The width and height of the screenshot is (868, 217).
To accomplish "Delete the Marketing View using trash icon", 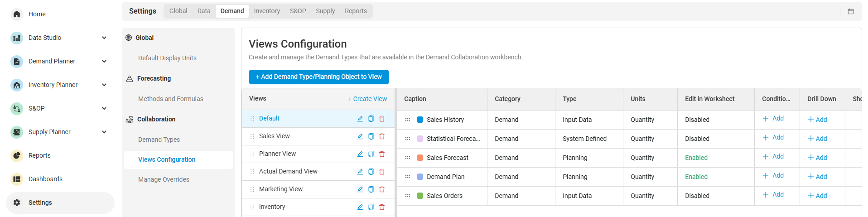I will (382, 189).
